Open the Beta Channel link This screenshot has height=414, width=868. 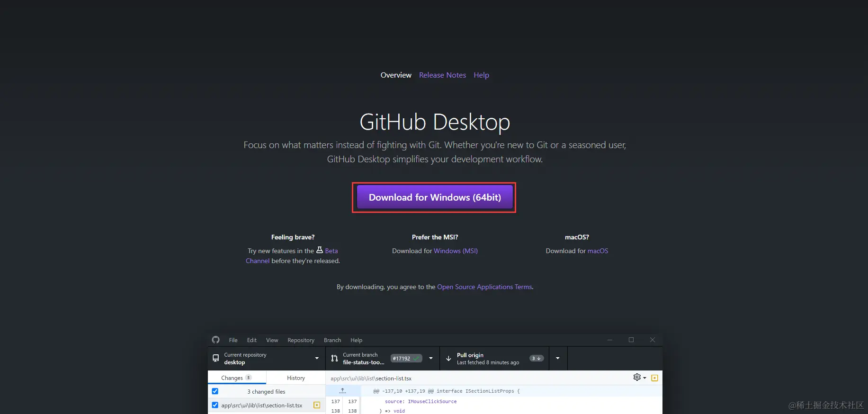click(x=331, y=251)
